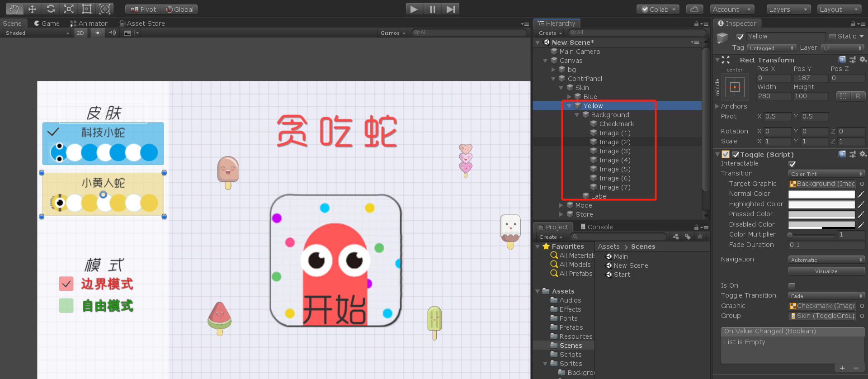Screen dimensions: 868x379
Task: Switch to the Console tab
Action: pos(596,227)
